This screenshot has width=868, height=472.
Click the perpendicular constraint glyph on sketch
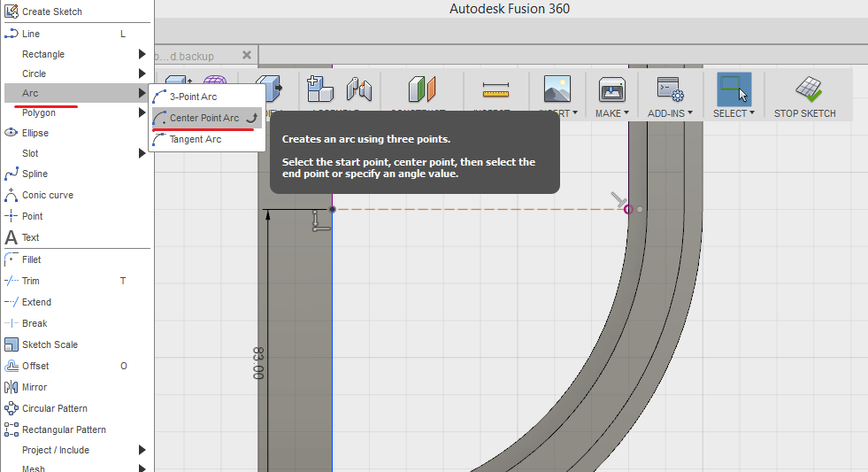pos(320,221)
